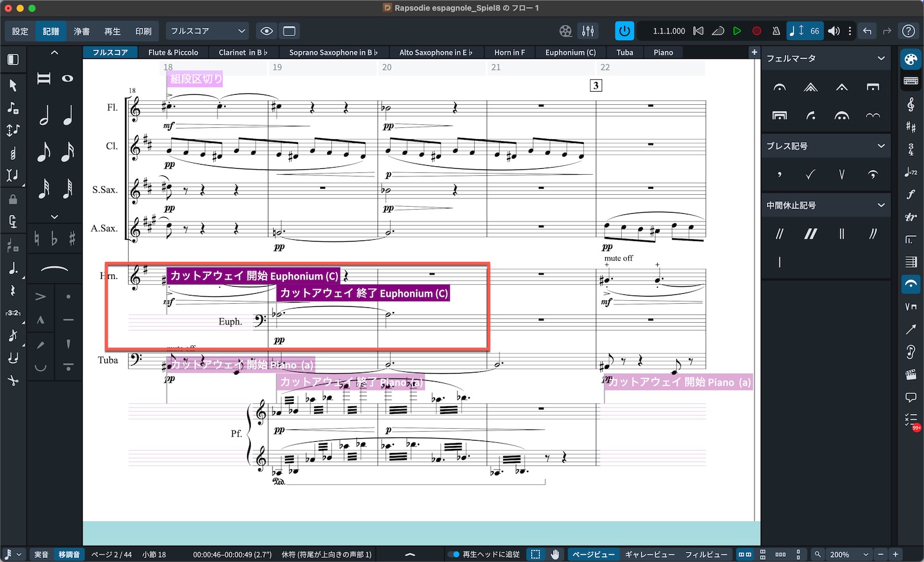Select the eighth note duration
This screenshot has width=924, height=562.
click(44, 152)
